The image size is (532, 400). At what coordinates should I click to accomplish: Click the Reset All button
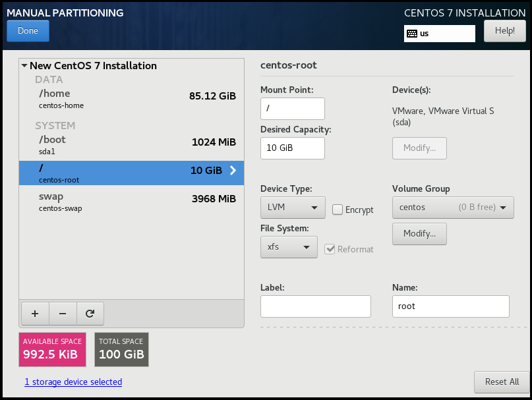502,382
